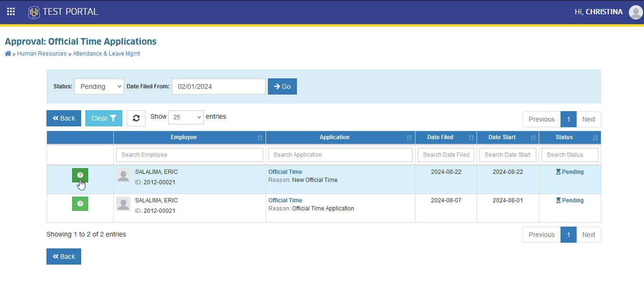The height and width of the screenshot is (285, 644).
Task: Click Next in the bottom pagination
Action: click(589, 235)
